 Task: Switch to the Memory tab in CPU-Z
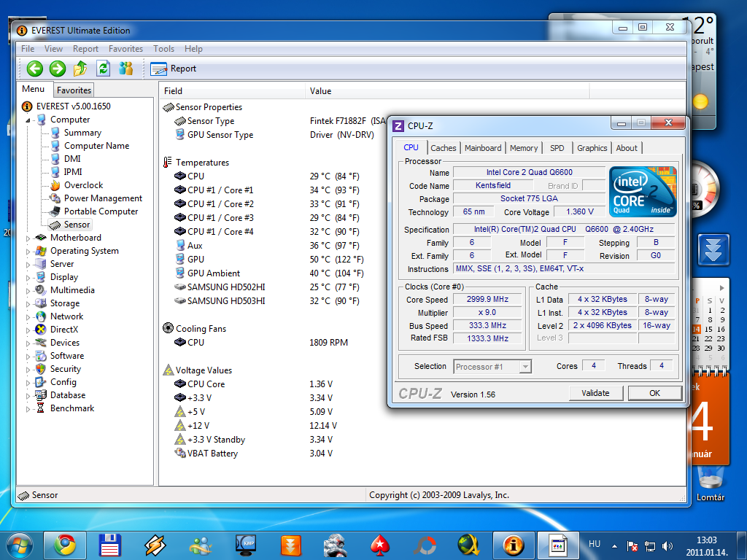click(524, 148)
